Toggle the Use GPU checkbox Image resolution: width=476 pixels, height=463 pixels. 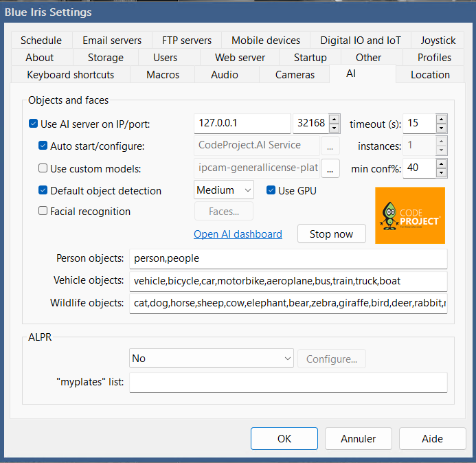271,190
